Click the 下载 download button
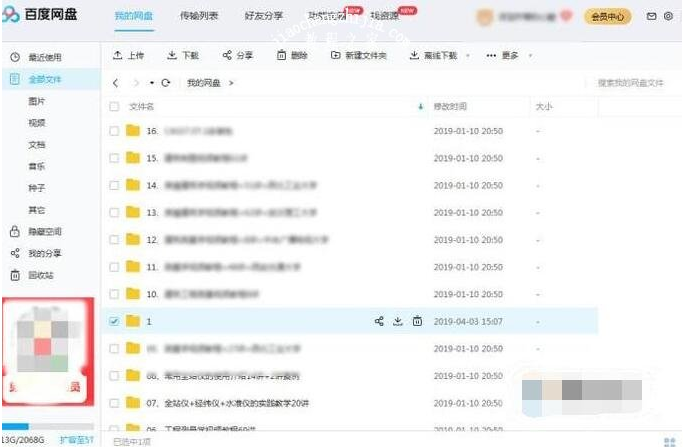The height and width of the screenshot is (447, 689). [x=183, y=55]
